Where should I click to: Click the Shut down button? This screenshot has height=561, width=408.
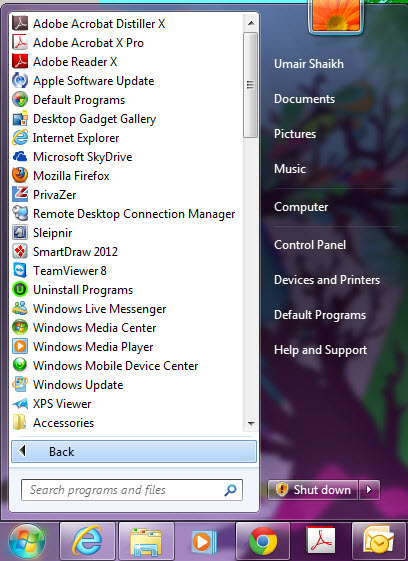(313, 489)
